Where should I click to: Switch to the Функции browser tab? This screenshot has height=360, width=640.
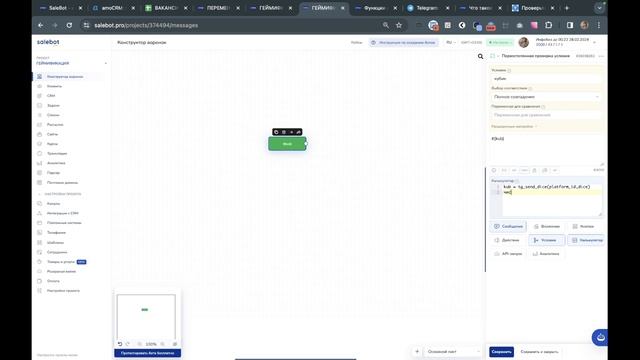click(376, 8)
